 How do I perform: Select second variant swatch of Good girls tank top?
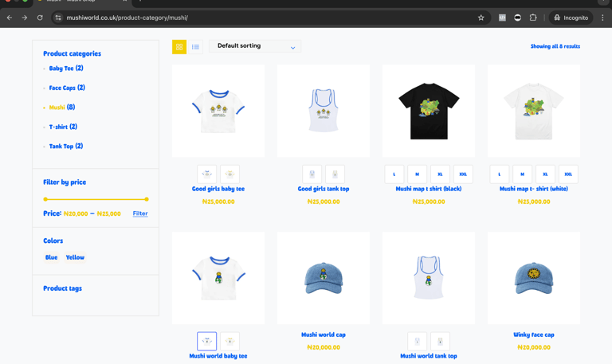pyautogui.click(x=335, y=174)
